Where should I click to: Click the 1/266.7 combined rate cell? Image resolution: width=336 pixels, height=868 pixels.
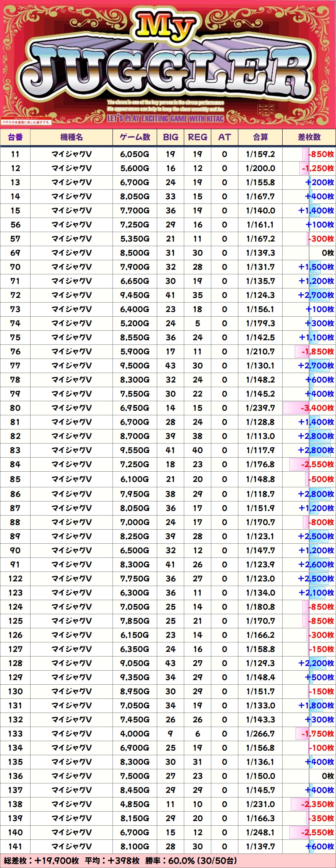(x=260, y=734)
